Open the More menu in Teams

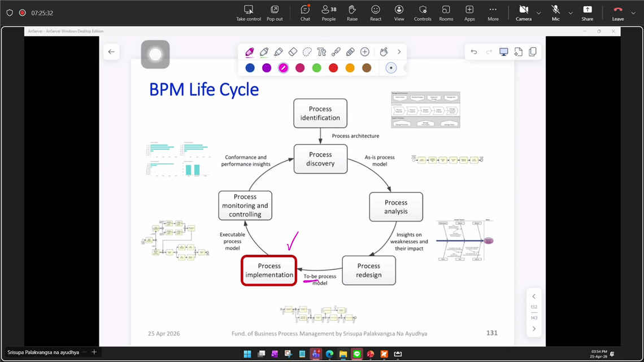(493, 12)
